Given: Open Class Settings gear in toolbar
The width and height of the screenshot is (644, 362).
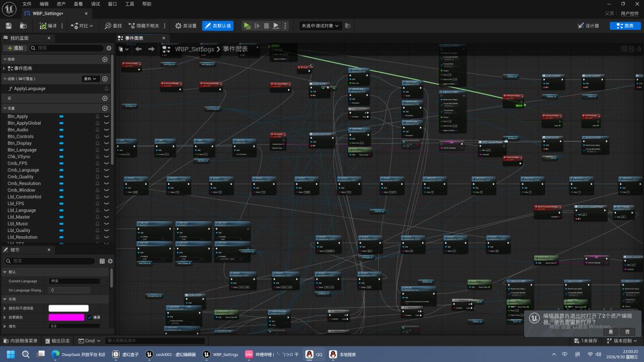Looking at the screenshot, I should pos(185,26).
